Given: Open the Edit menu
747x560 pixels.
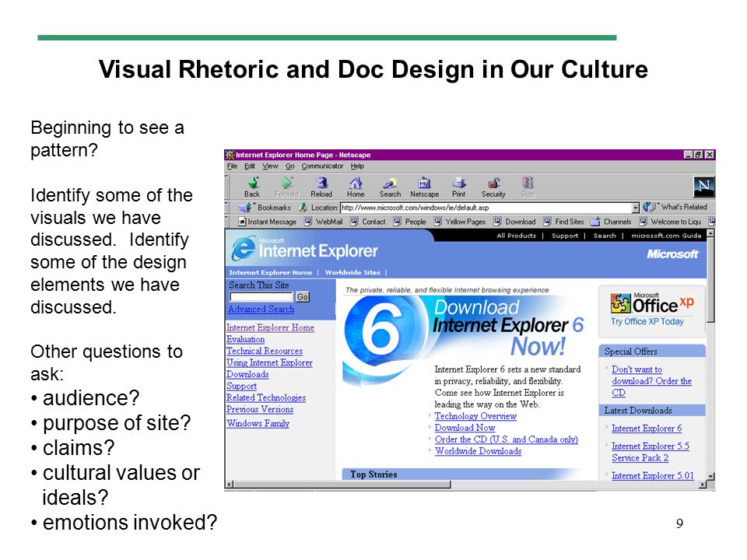Looking at the screenshot, I should pyautogui.click(x=250, y=166).
